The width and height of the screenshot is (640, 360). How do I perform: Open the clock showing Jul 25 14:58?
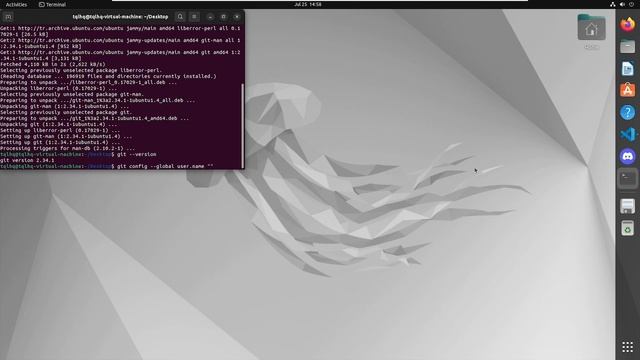tap(308, 4)
